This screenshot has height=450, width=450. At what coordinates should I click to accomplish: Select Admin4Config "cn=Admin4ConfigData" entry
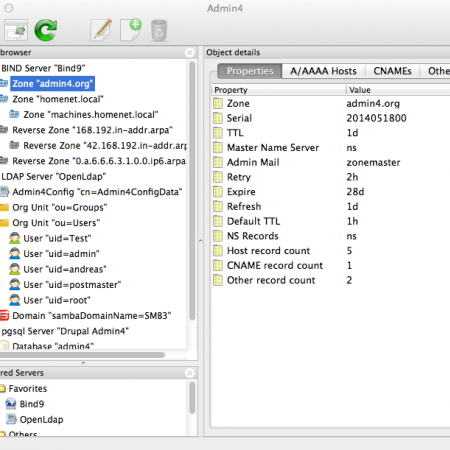pos(97,192)
